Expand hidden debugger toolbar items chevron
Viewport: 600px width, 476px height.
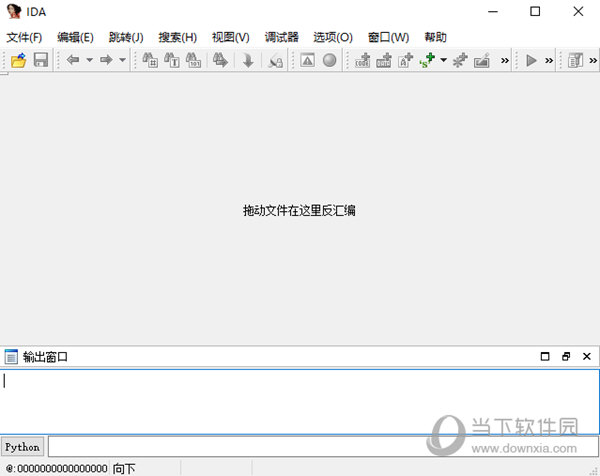point(549,60)
